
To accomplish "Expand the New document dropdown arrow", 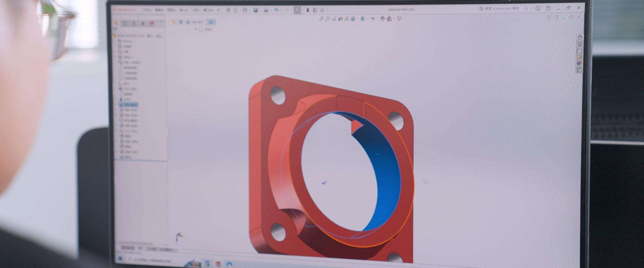I will click(240, 10).
